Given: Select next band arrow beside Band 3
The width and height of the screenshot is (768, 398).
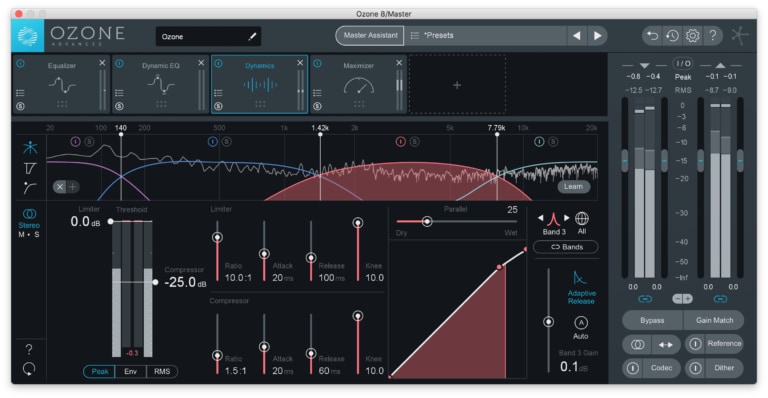Looking at the screenshot, I should point(567,218).
